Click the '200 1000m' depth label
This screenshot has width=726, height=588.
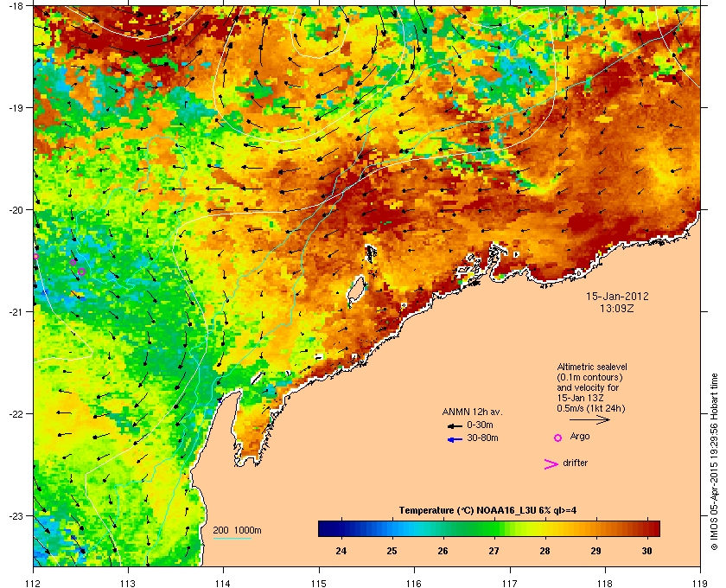[x=237, y=531]
